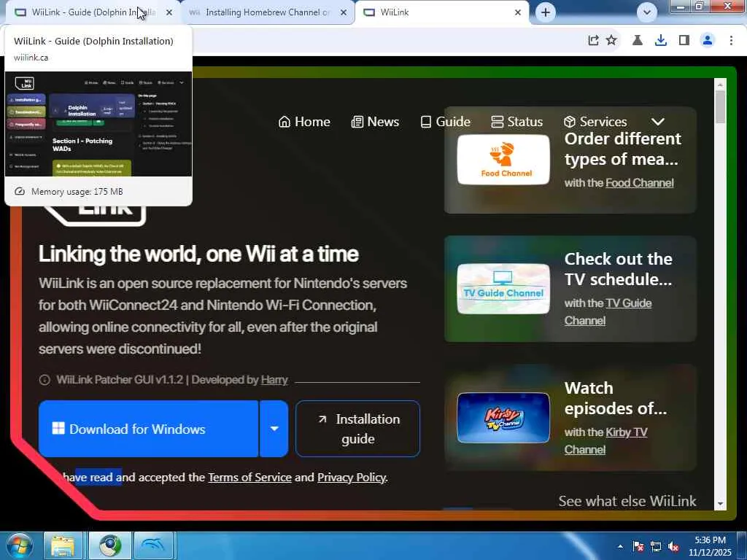Screen dimensions: 747x560
Task: Click the Status server icon
Action: 497,122
